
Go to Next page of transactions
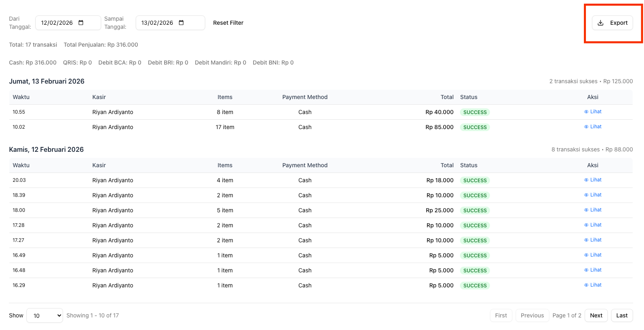(x=596, y=315)
